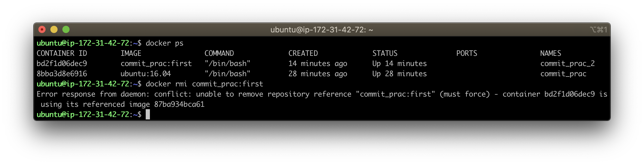Image resolution: width=644 pixels, height=165 pixels.
Task: Click '28 minutes ago' created value
Action: [x=318, y=74]
